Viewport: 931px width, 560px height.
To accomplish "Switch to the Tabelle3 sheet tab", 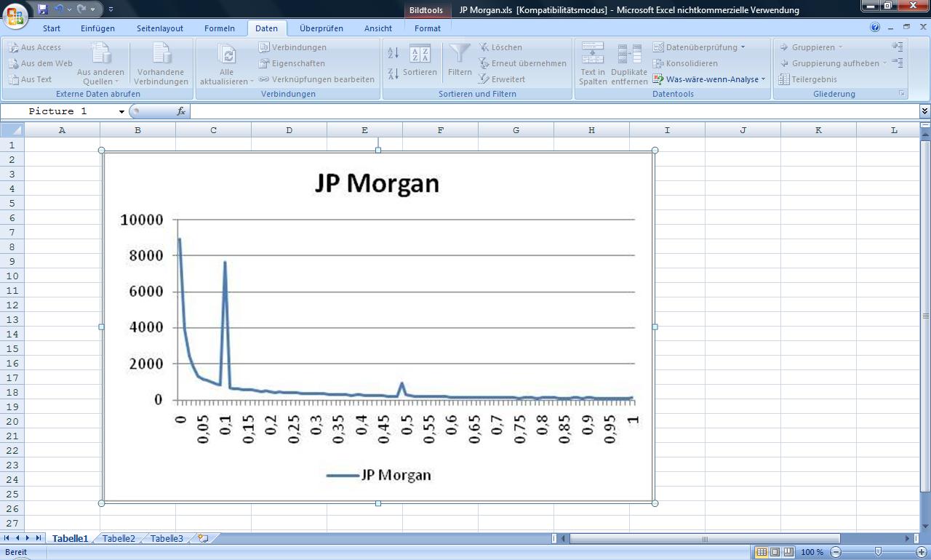I will (x=167, y=539).
